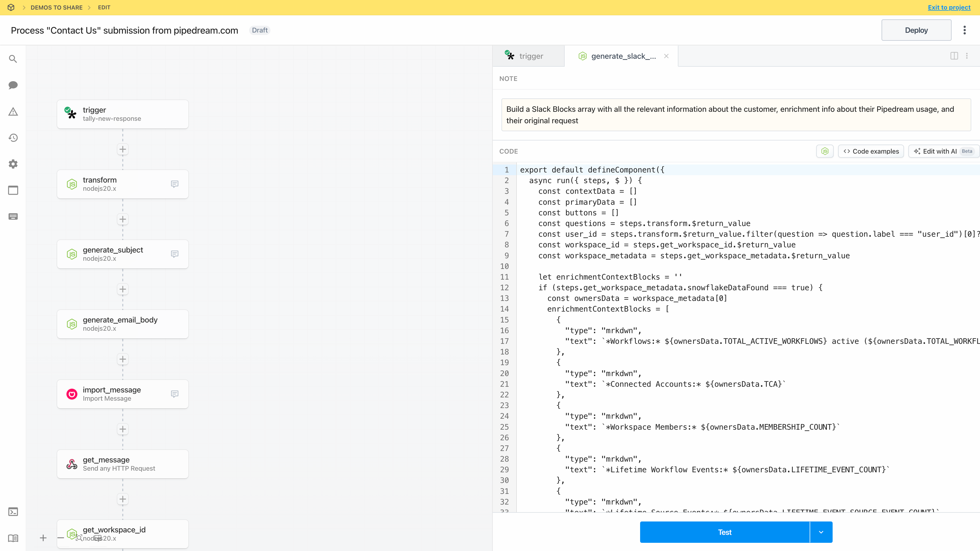Close the generate_slack tab
Viewport: 980px width, 551px height.
(x=666, y=56)
